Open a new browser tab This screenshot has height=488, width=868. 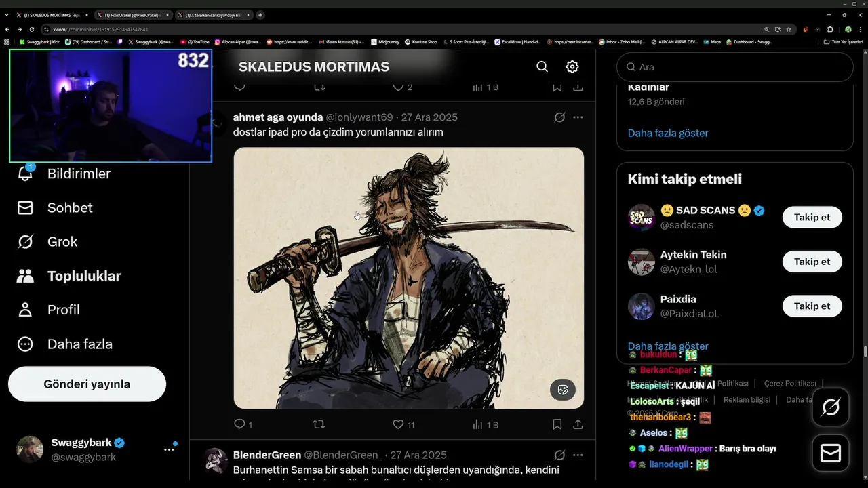tap(261, 15)
